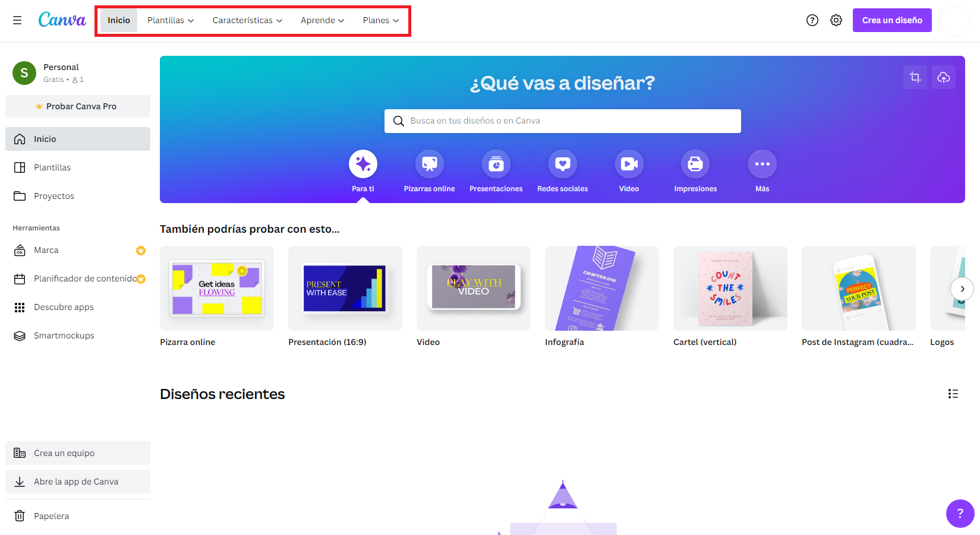Expand the Características dropdown
Image resolution: width=980 pixels, height=535 pixels.
247,20
